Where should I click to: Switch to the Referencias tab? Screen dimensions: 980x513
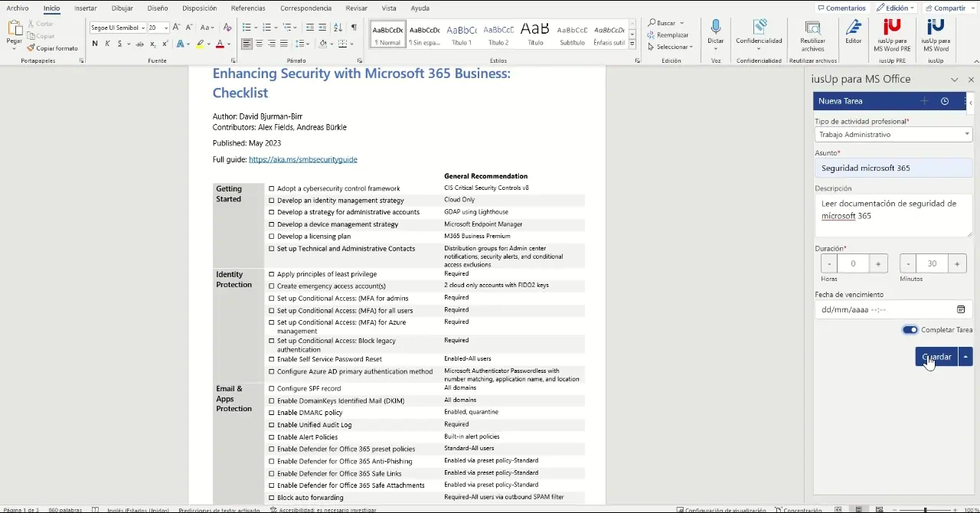click(x=248, y=8)
